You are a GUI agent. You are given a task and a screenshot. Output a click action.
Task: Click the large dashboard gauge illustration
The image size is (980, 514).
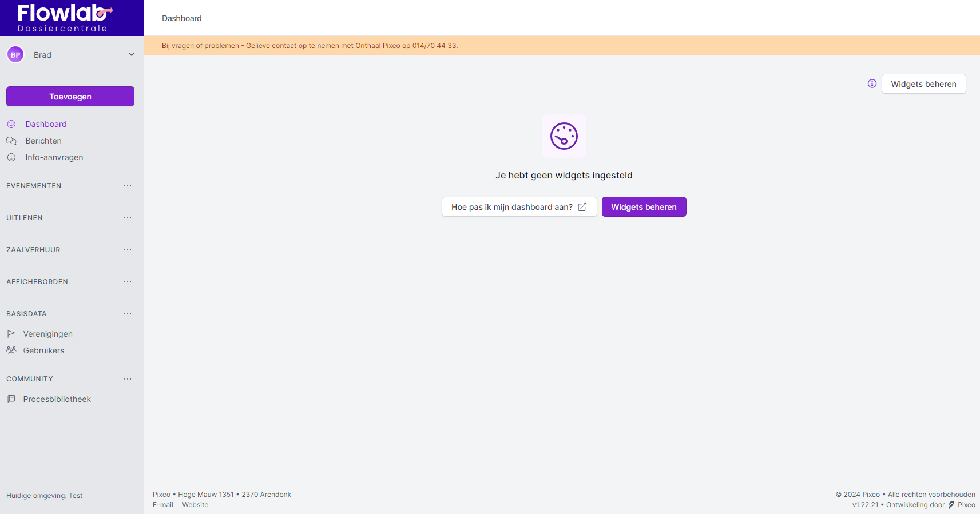(x=564, y=136)
